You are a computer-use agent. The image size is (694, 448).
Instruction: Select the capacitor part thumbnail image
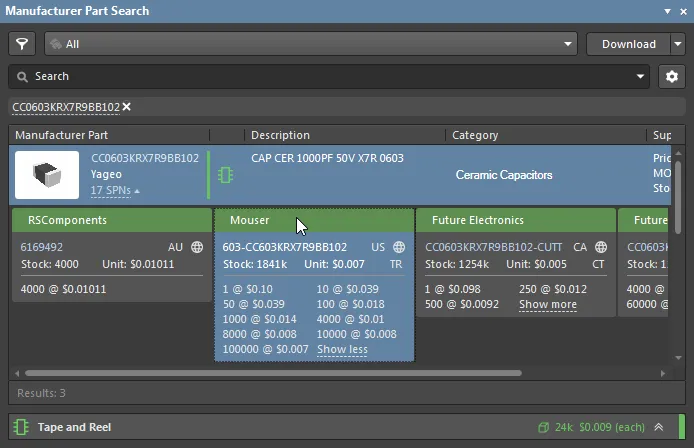pos(46,174)
